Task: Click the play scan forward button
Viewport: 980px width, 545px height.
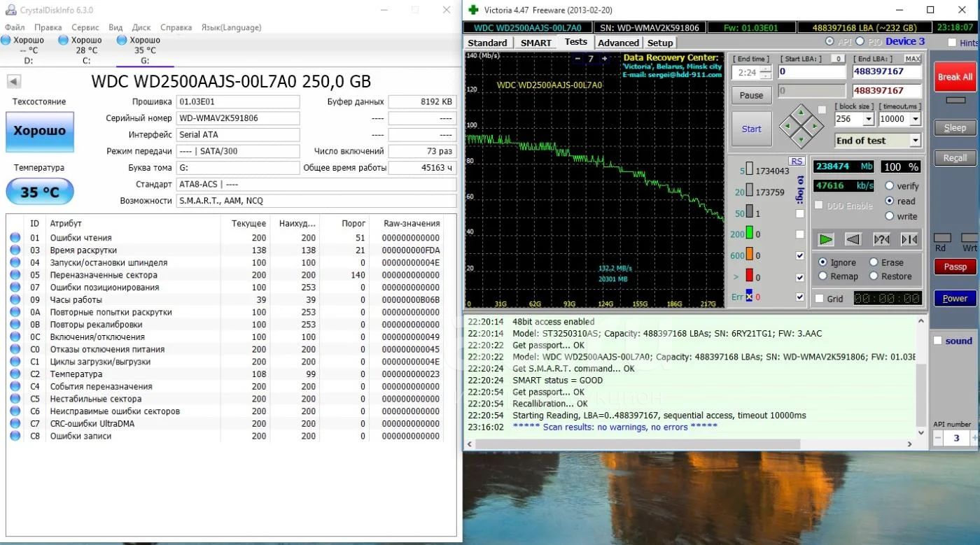Action: pyautogui.click(x=826, y=239)
